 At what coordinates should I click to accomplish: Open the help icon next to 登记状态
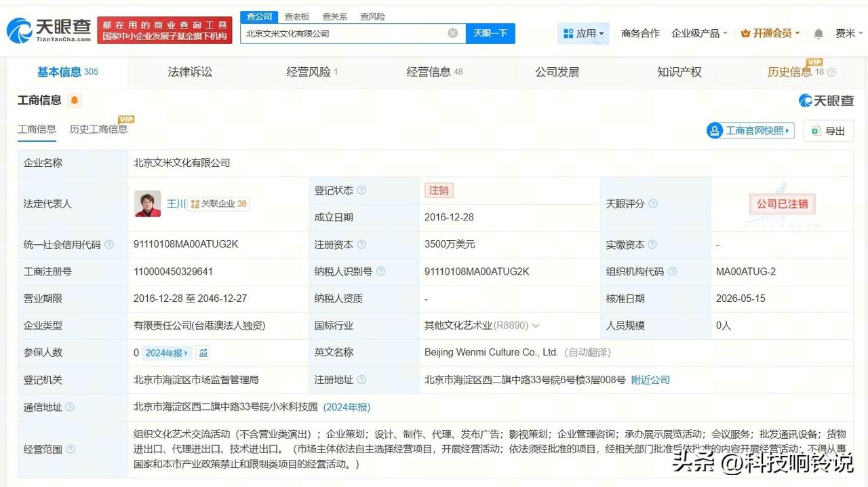(361, 191)
